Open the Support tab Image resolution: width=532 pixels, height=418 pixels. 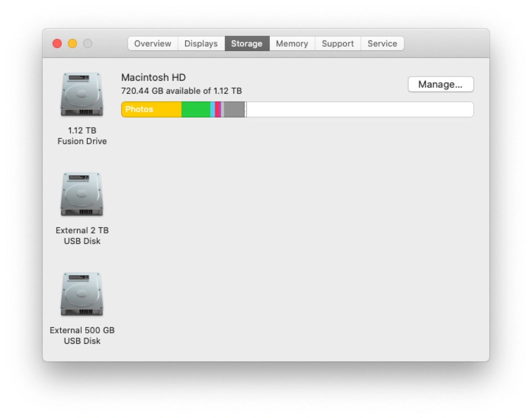tap(338, 44)
